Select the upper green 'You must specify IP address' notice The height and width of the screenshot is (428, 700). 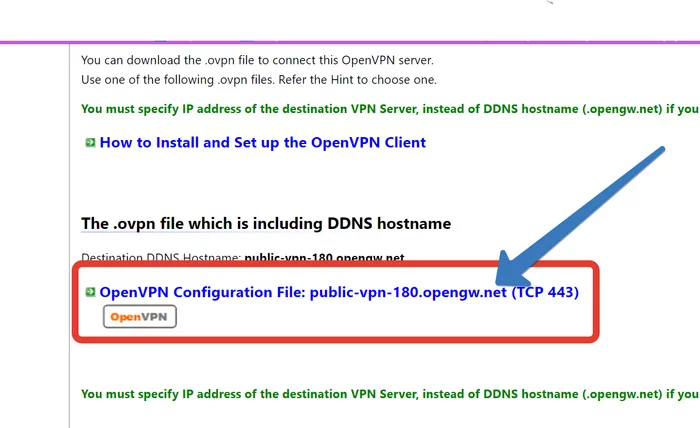[x=390, y=109]
